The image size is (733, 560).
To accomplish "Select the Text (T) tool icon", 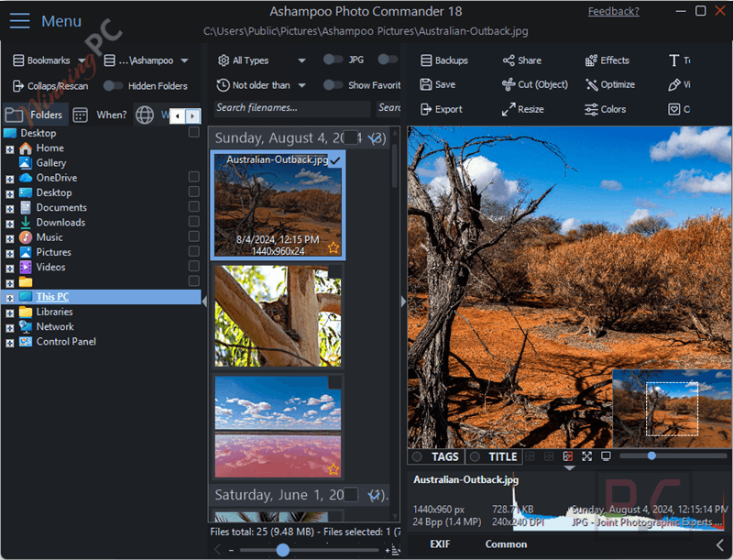I will pyautogui.click(x=673, y=60).
